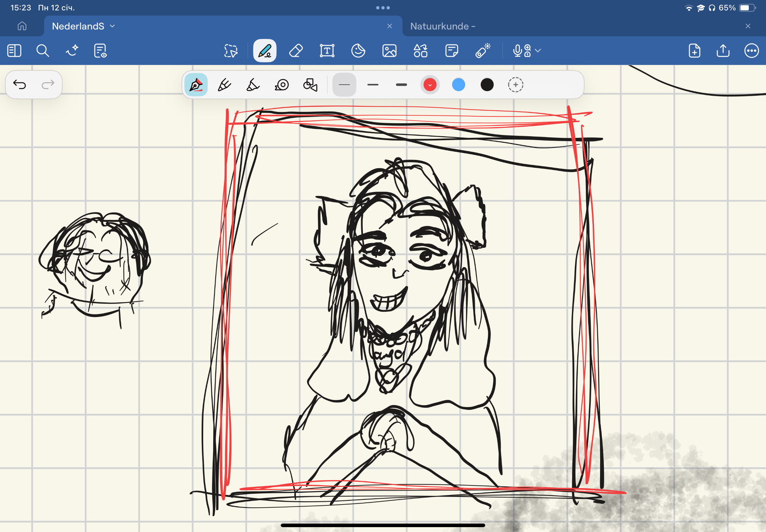This screenshot has width=766, height=532.
Task: Open the Shapes elements tool
Action: tap(420, 51)
